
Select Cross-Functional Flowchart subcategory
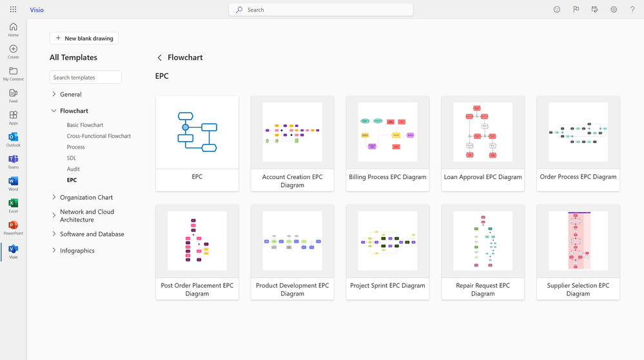pyautogui.click(x=99, y=136)
